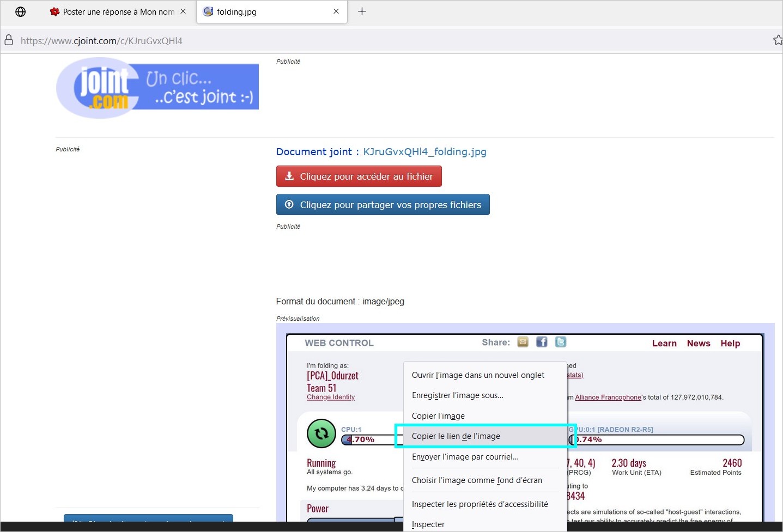Click the email share icon

[523, 342]
